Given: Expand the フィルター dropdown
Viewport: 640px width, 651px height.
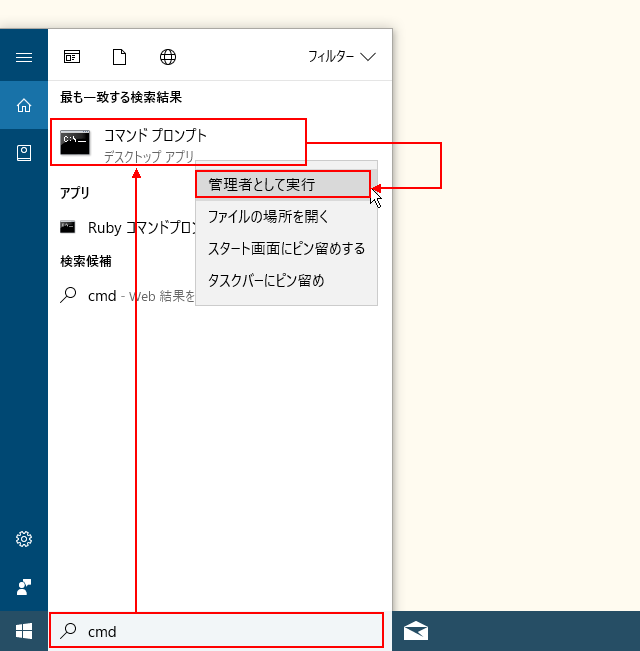Looking at the screenshot, I should (x=342, y=56).
